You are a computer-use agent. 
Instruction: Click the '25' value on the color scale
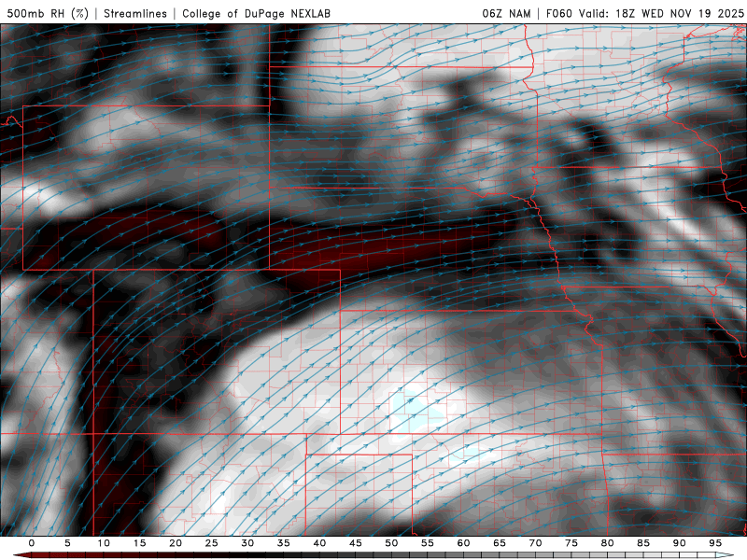pos(212,543)
